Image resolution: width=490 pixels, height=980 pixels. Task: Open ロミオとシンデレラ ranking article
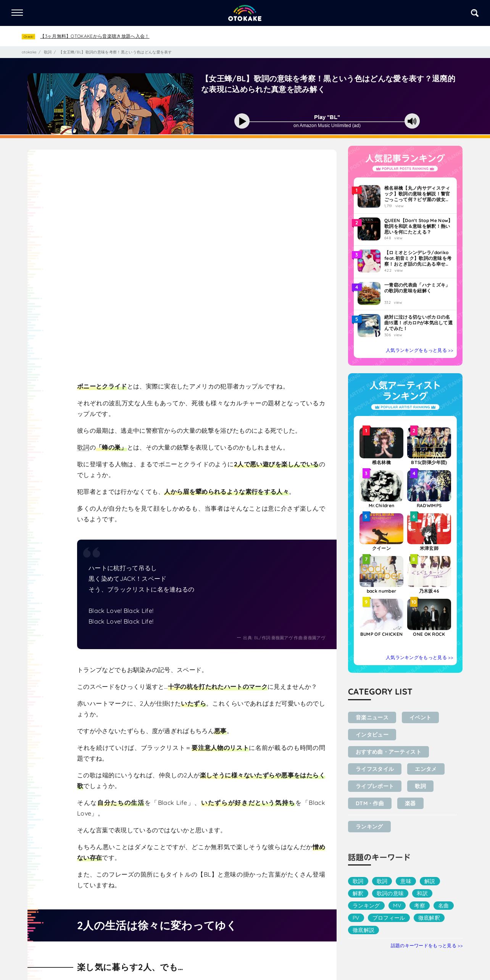(417, 258)
